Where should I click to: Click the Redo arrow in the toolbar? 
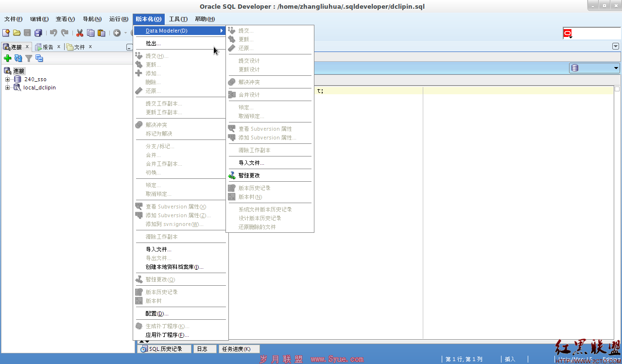64,33
